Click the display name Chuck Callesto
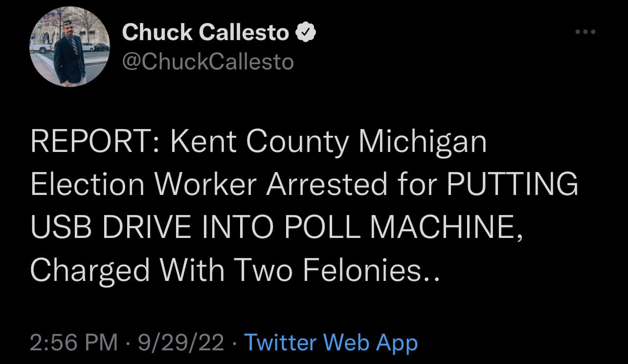 pos(205,33)
